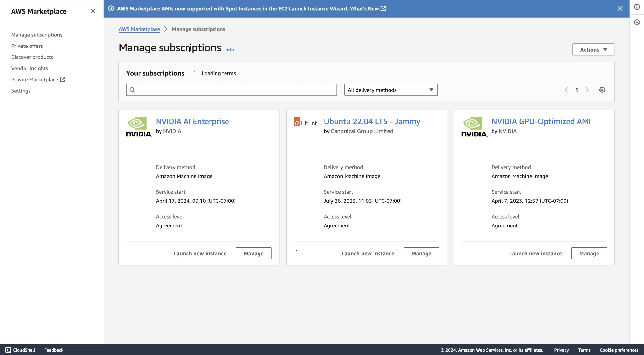Viewport: 644px width, 355px height.
Task: Click the Ubuntu product logo
Action: (x=307, y=122)
